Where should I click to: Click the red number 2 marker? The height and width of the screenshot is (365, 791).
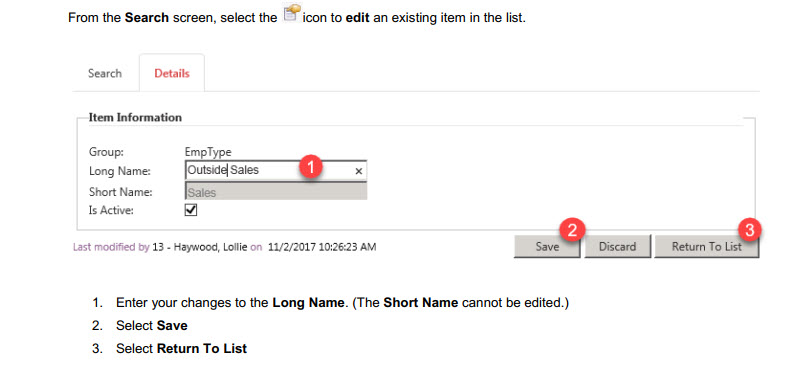coord(572,230)
